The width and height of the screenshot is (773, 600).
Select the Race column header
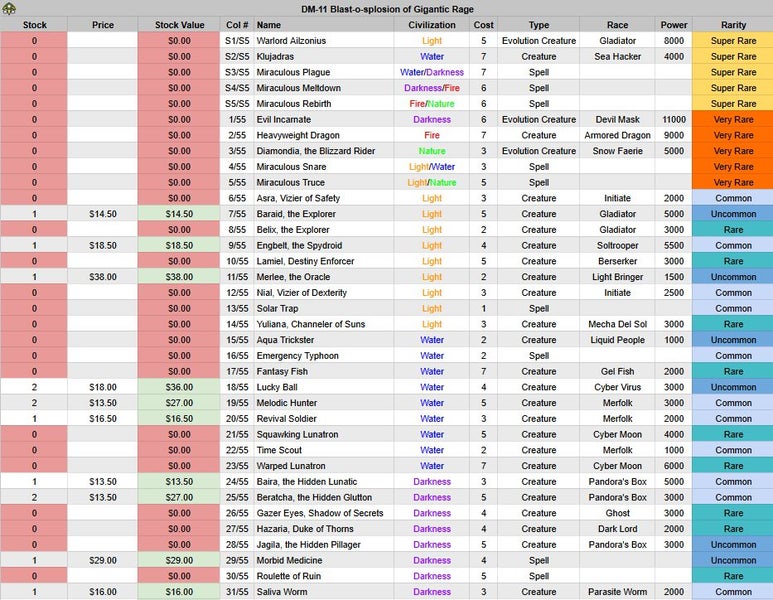point(617,25)
